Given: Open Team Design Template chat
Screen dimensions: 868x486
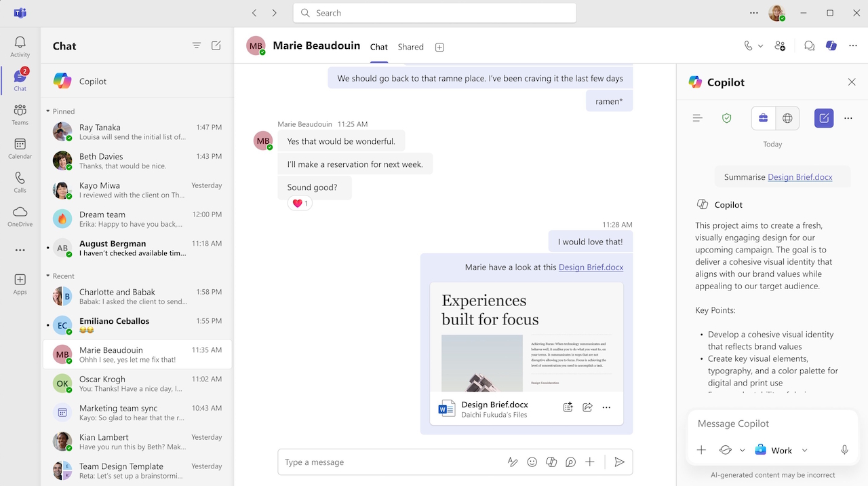Looking at the screenshot, I should 136,471.
